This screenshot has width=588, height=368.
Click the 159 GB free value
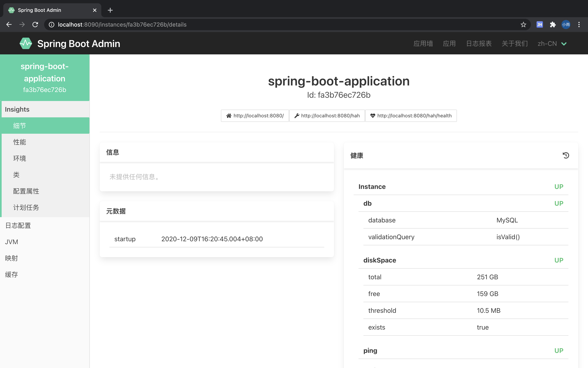487,294
